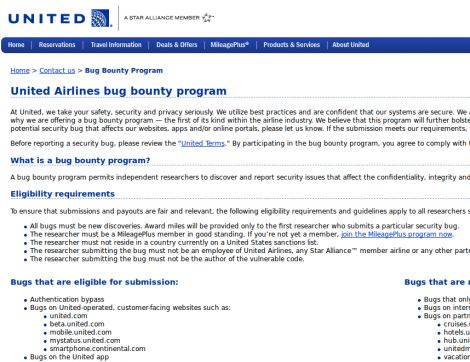Open the Reservations menu
Image resolution: width=470 pixels, height=362 pixels.
pyautogui.click(x=57, y=45)
